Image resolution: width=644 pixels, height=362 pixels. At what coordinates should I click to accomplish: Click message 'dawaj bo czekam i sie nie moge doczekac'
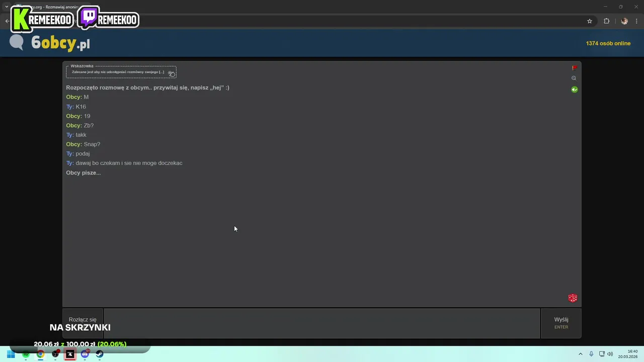[x=129, y=163]
